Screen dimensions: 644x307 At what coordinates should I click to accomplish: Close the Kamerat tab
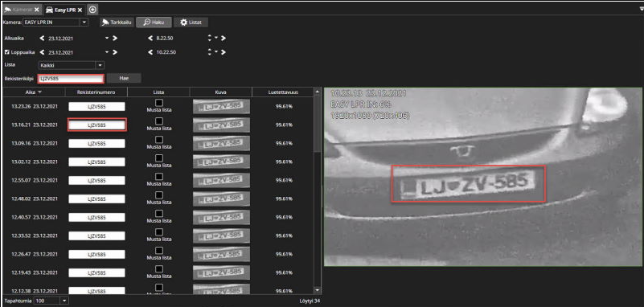tap(36, 10)
